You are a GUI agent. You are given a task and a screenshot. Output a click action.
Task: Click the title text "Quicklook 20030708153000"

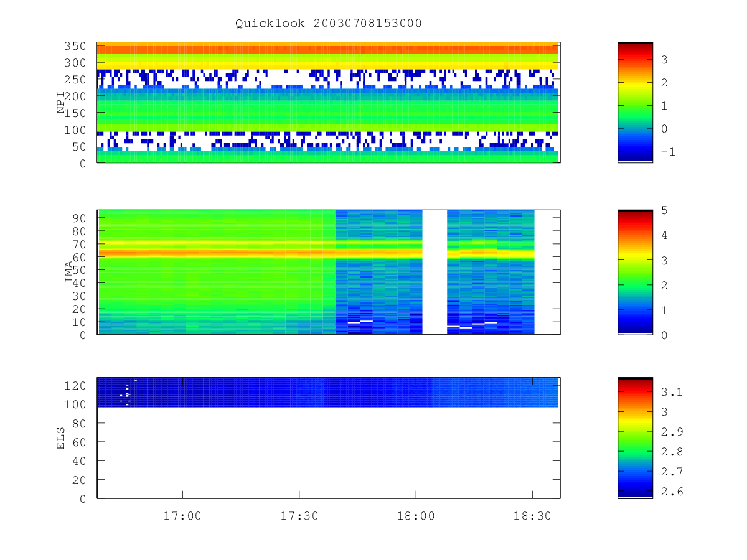[x=328, y=23]
